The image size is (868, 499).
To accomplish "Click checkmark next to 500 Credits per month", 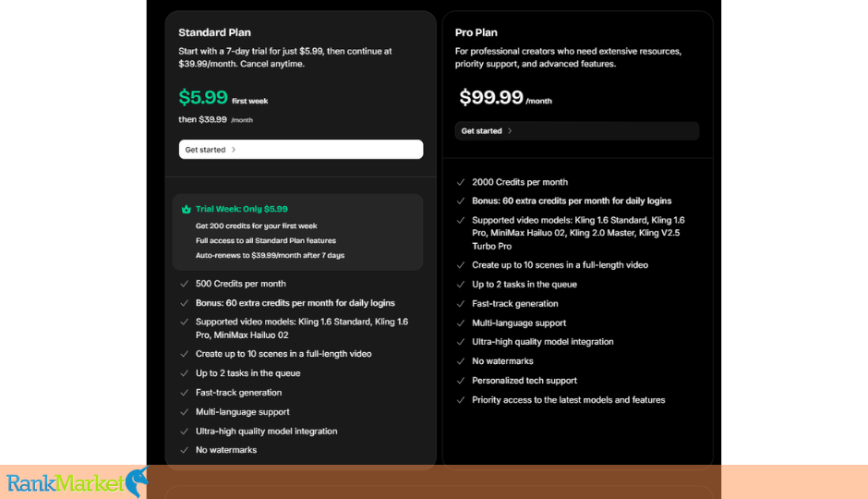I will [x=185, y=284].
